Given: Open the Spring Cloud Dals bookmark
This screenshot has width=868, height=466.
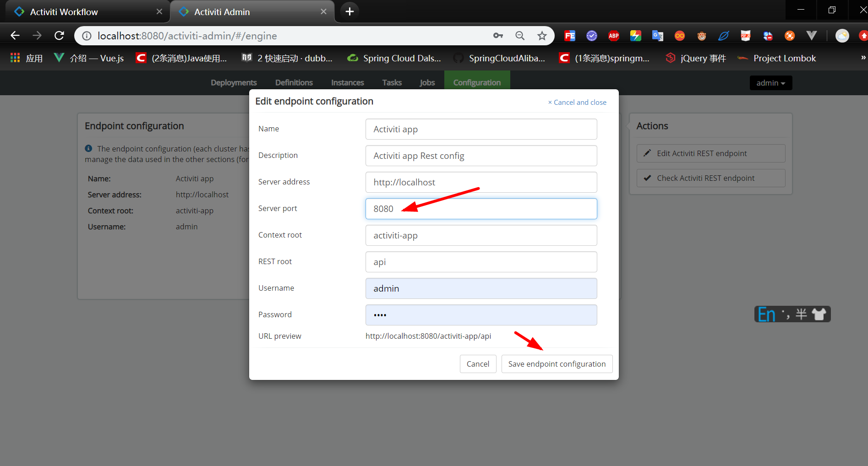Looking at the screenshot, I should coord(394,58).
